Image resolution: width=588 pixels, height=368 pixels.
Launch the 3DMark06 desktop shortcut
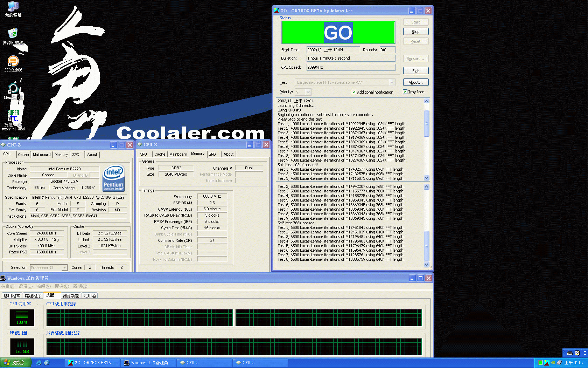pyautogui.click(x=13, y=62)
